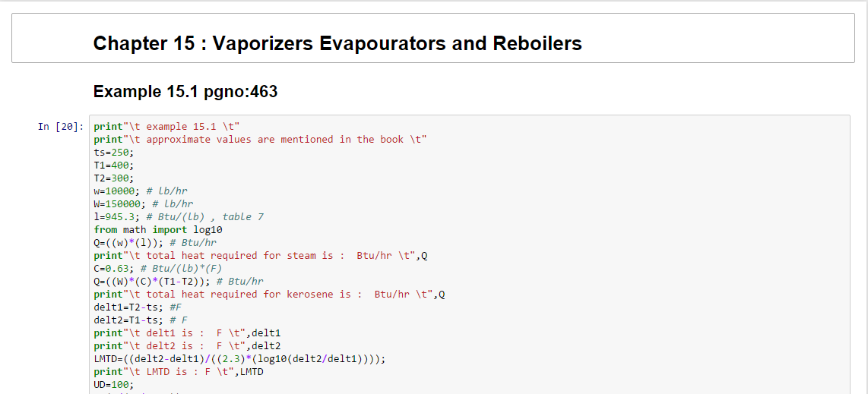Click the Q=((w)*(l)) code line
Screen dimensions: 868x394
tap(155, 242)
